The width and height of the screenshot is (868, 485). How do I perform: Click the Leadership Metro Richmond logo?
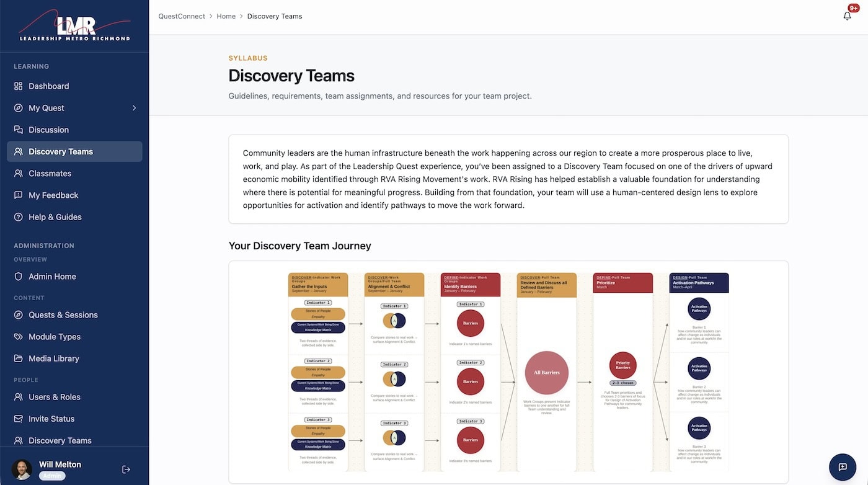(74, 27)
